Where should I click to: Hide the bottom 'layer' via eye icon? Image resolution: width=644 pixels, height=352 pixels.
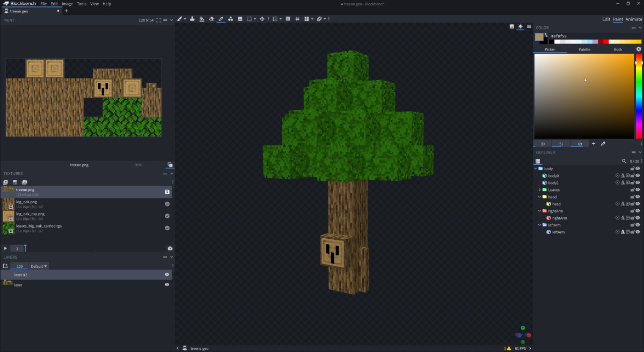pyautogui.click(x=167, y=284)
